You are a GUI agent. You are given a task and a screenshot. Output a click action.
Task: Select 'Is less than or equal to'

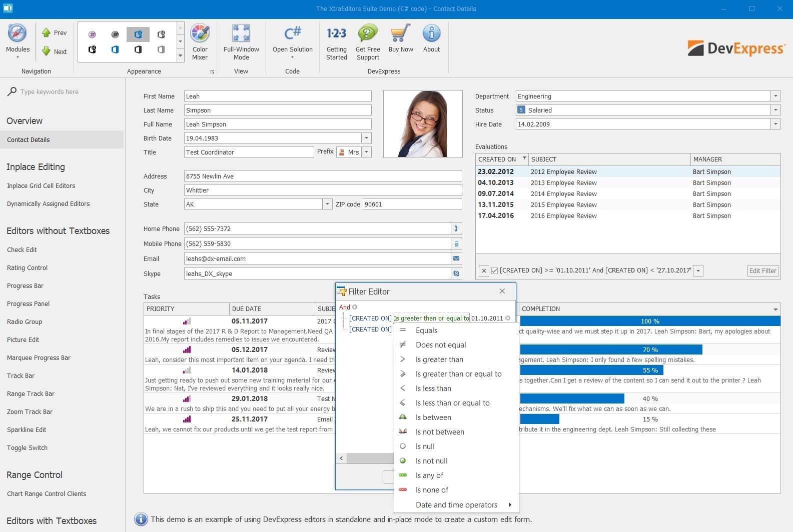(x=452, y=403)
